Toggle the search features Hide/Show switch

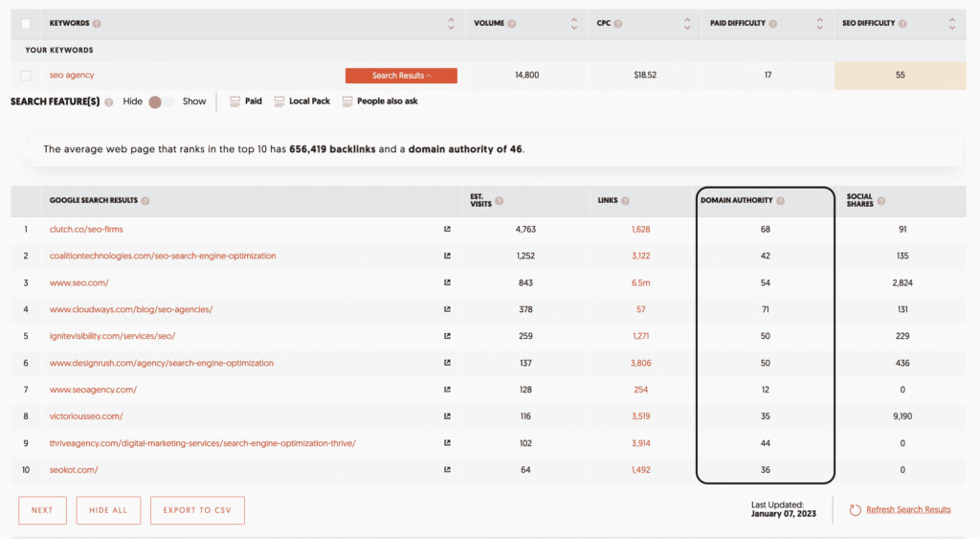click(161, 101)
